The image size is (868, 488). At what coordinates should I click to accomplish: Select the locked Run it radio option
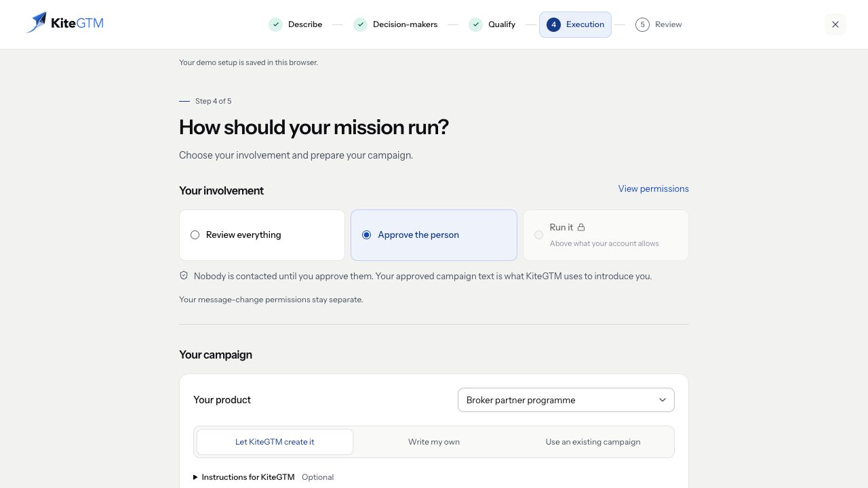[x=606, y=235]
